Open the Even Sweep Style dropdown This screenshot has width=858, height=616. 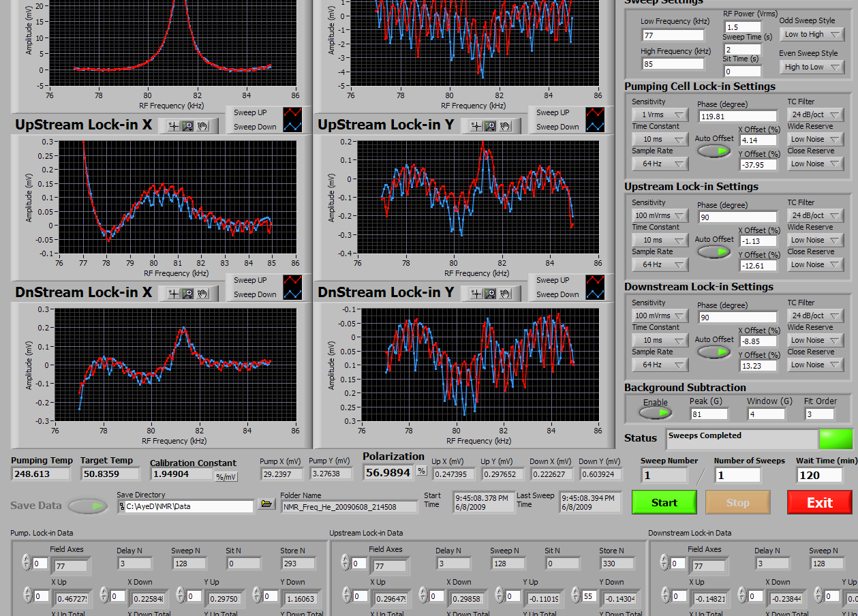point(812,67)
